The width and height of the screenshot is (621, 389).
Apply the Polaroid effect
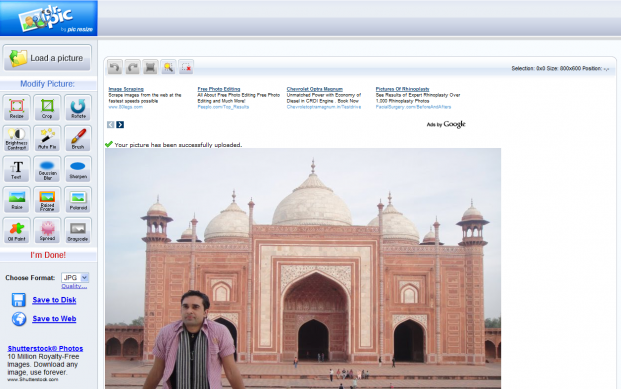78,200
